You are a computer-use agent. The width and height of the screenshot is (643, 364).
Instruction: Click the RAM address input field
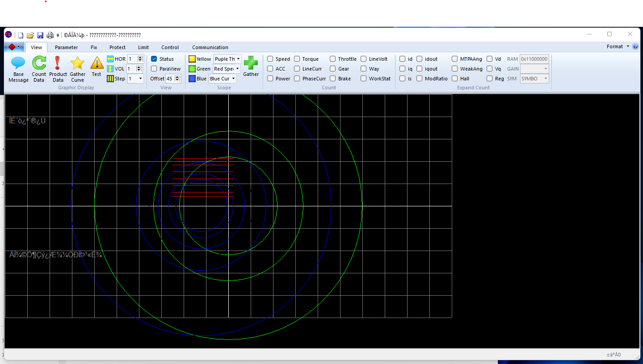pos(534,59)
